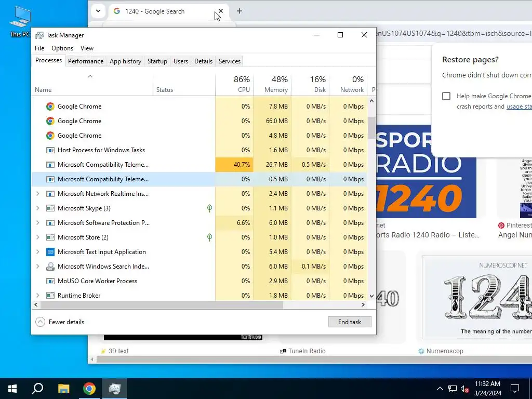Expand the Microsoft Network Realtime Inspection row
The height and width of the screenshot is (399, 532).
(37, 194)
